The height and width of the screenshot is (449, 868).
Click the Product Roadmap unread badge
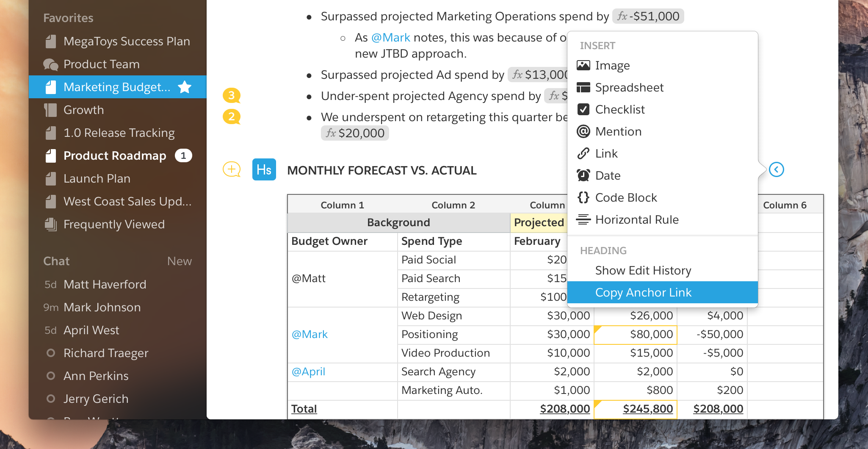(x=183, y=156)
